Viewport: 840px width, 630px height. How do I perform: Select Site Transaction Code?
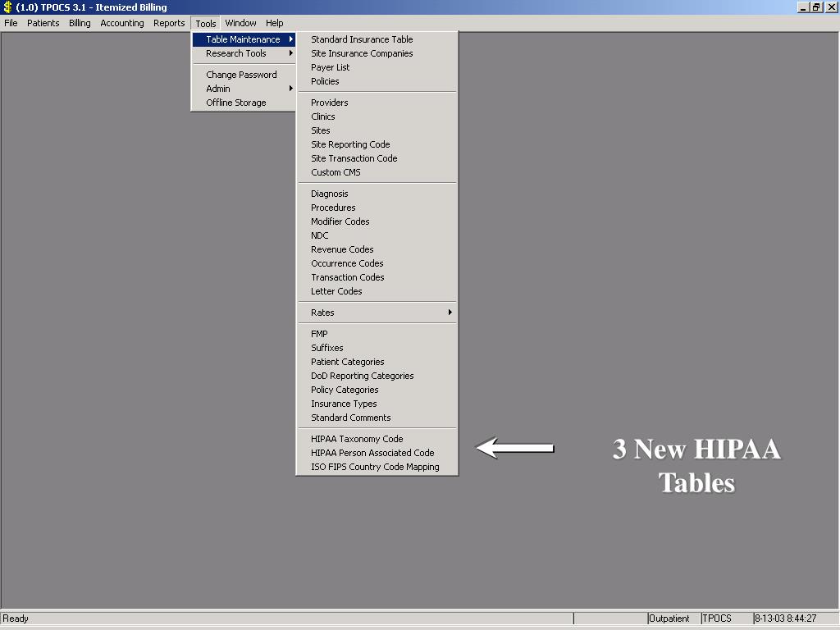coord(377,158)
